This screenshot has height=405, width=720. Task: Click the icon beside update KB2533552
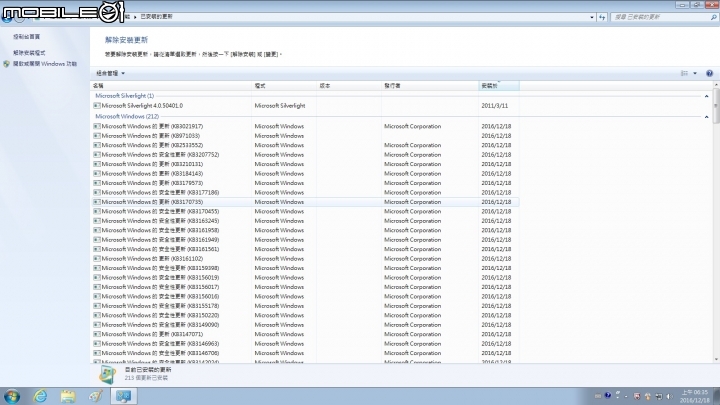pyautogui.click(x=96, y=145)
